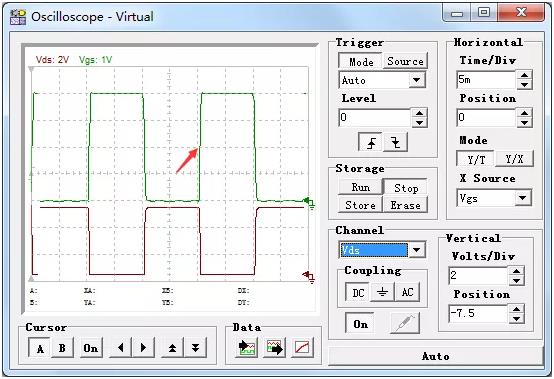Select DC coupling mode
Screen dimensions: 554x379
click(x=358, y=292)
